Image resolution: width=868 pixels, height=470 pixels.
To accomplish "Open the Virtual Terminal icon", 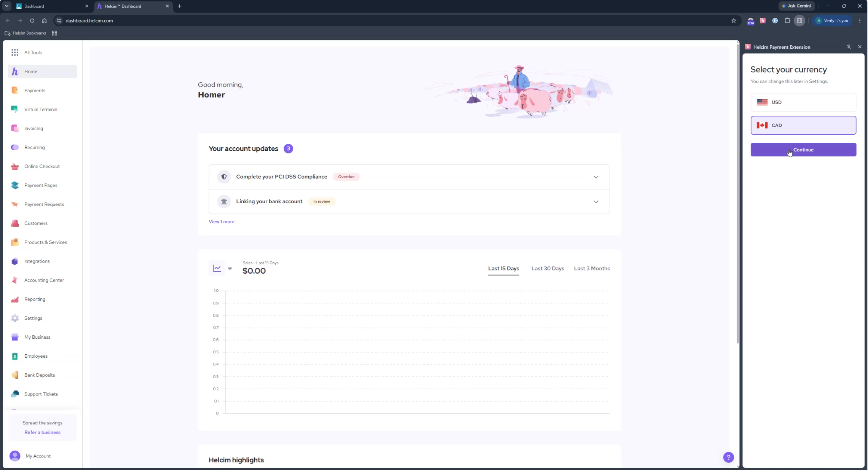I will coord(15,110).
